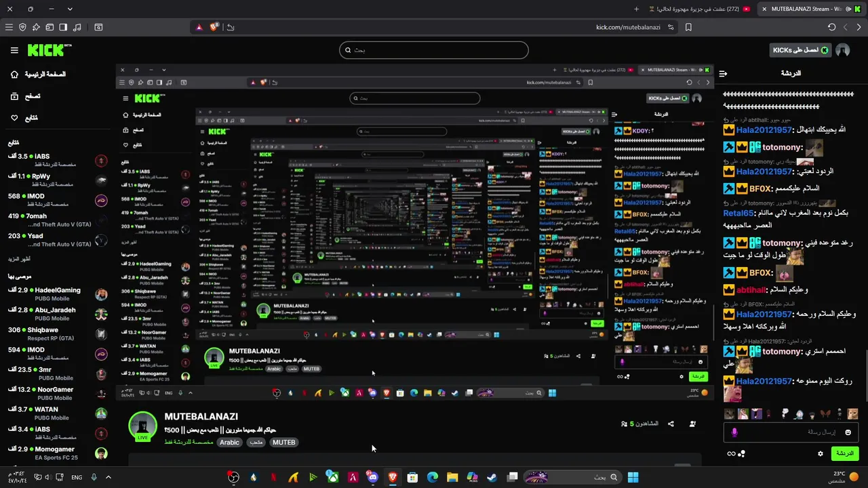Open recommended channel Abu_Jaradeh
Viewport: 868px width, 488px height.
58,314
